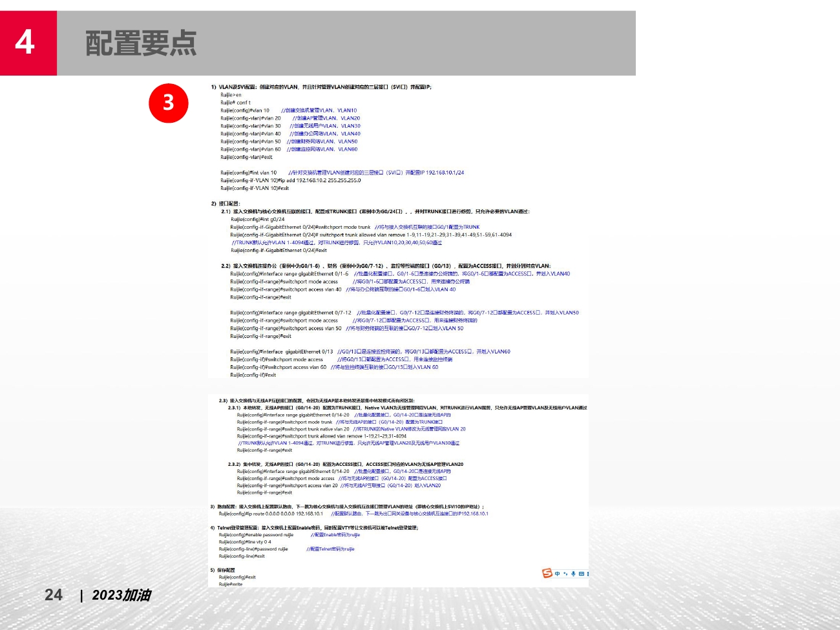Image resolution: width=840 pixels, height=630 pixels.
Task: Click the page number 24
Action: [53, 595]
